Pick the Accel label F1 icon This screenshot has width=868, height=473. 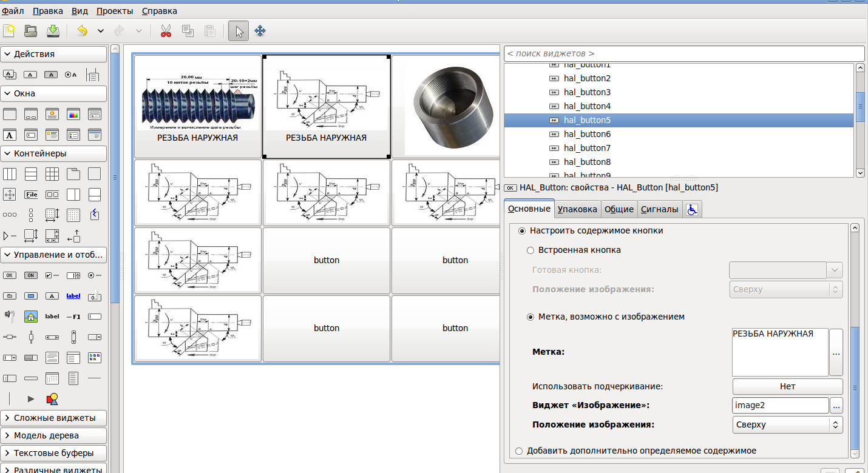click(73, 316)
